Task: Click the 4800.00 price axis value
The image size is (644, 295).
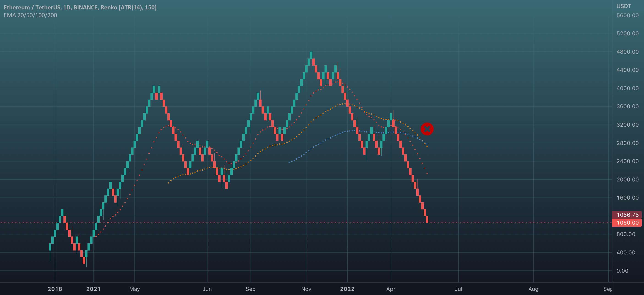Action: coord(628,52)
